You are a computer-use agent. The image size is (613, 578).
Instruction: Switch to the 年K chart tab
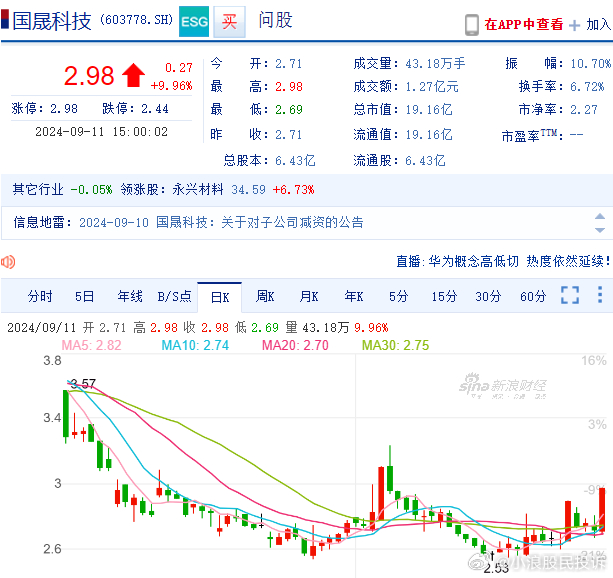point(354,296)
